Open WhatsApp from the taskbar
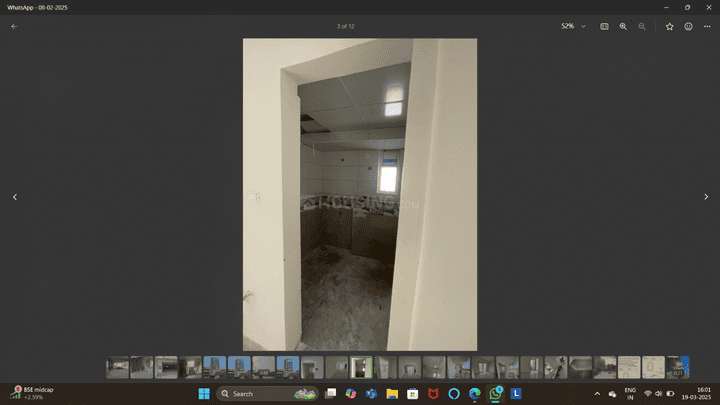 pos(495,394)
